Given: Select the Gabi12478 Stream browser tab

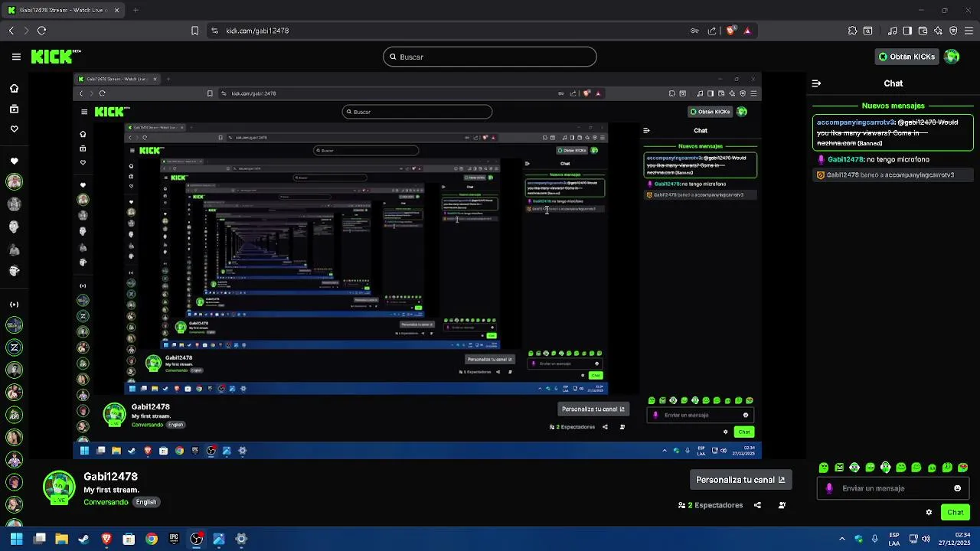Looking at the screenshot, I should (x=64, y=10).
